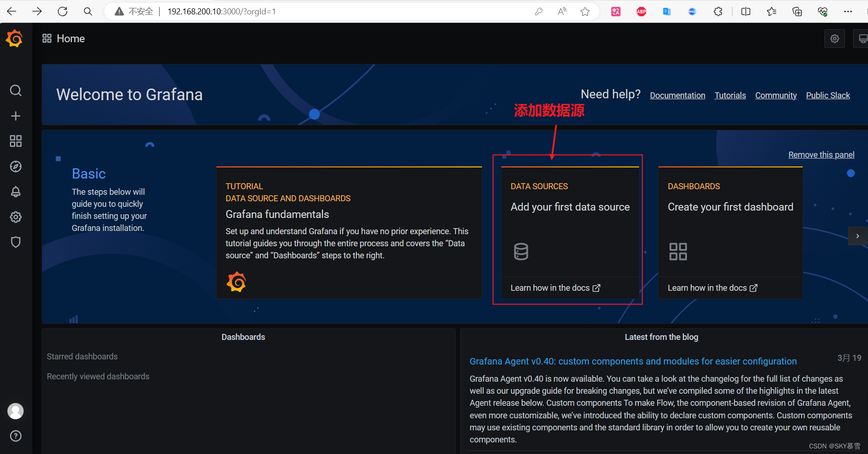Image resolution: width=868 pixels, height=454 pixels.
Task: Open the Tutorials link
Action: point(730,96)
